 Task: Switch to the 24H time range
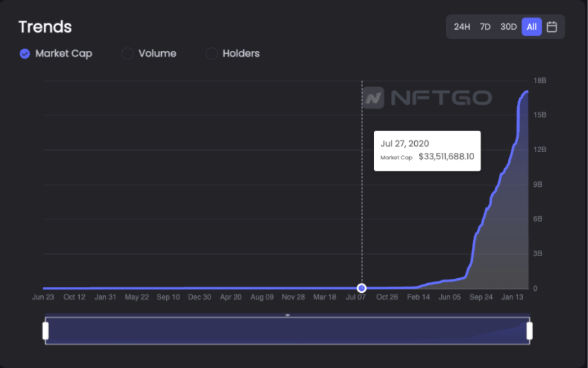click(x=461, y=27)
